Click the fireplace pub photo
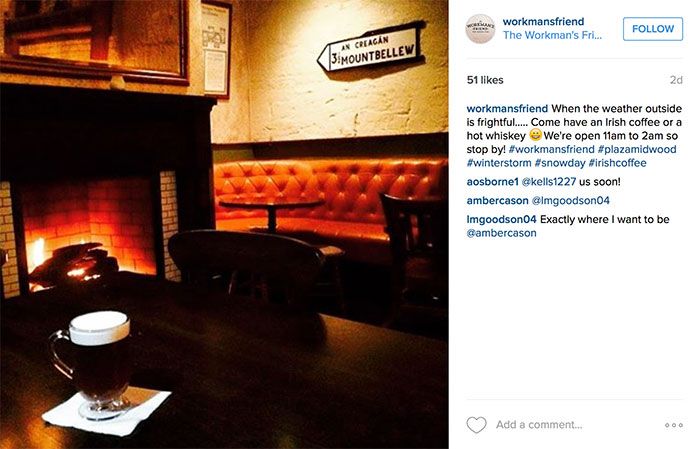Image resolution: width=700 pixels, height=449 pixels. point(224,224)
